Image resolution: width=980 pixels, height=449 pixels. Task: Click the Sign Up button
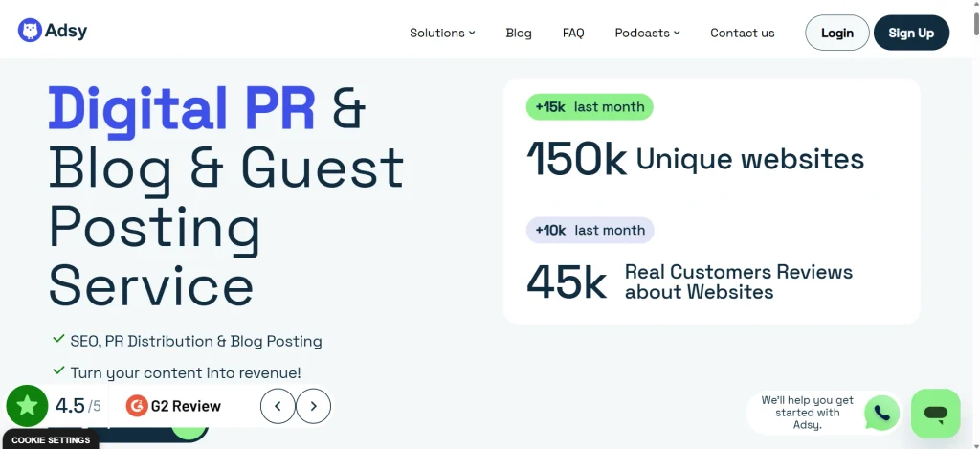click(911, 34)
